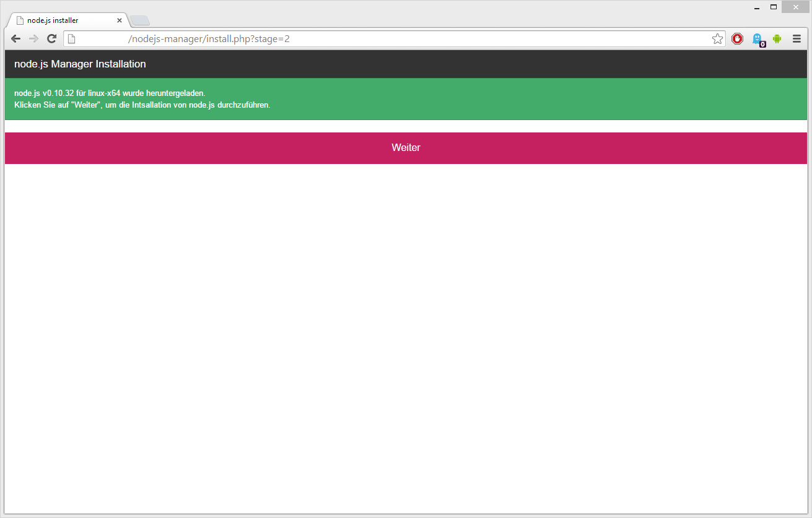
Task: Reload the current page
Action: pyautogui.click(x=52, y=39)
